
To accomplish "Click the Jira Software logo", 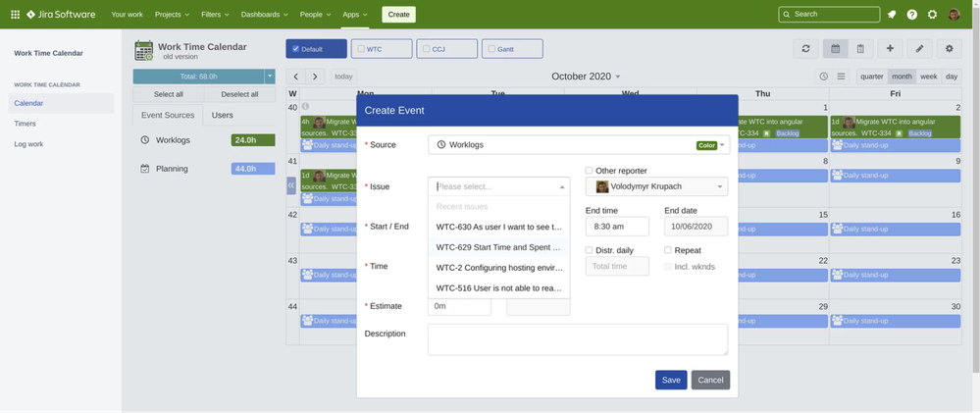I will (x=61, y=15).
